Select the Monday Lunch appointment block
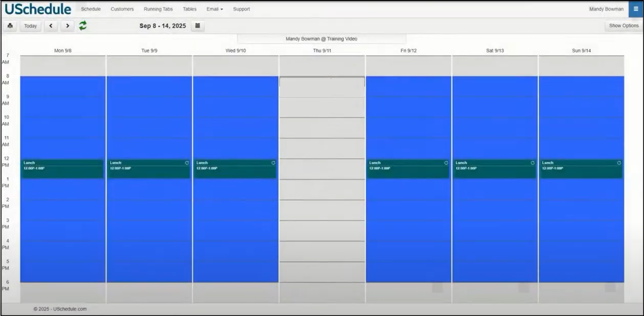The height and width of the screenshot is (316, 644). click(x=63, y=169)
